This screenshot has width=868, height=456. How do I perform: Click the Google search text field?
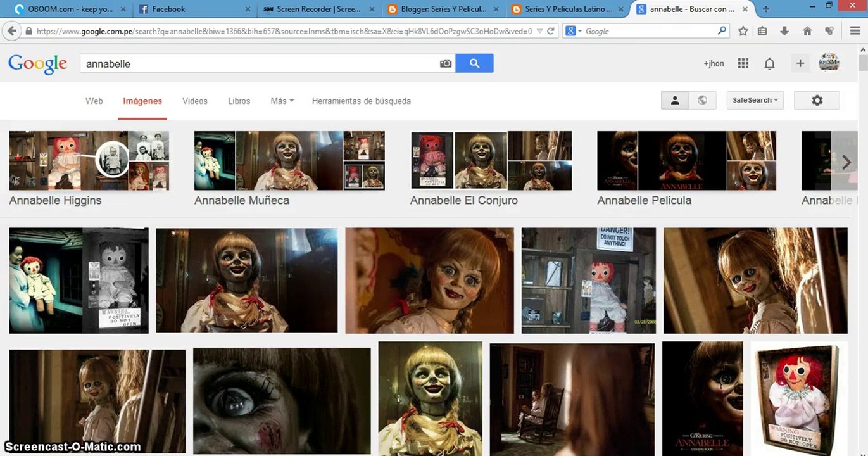(x=260, y=63)
